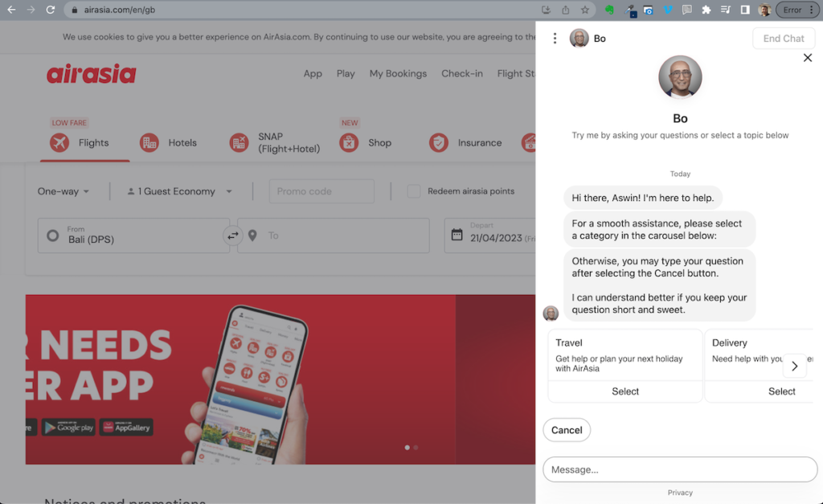Swap origin and destination airports
Image resolution: width=823 pixels, height=504 pixels.
(x=232, y=236)
